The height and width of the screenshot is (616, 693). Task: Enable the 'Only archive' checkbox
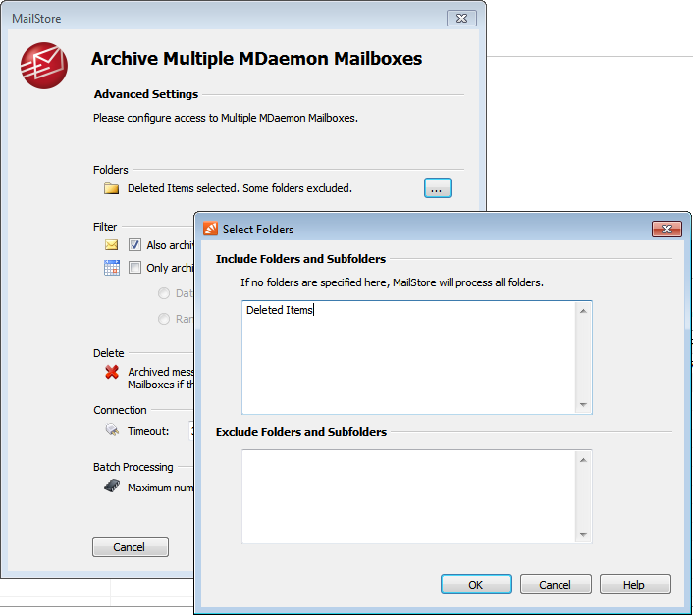[x=134, y=268]
